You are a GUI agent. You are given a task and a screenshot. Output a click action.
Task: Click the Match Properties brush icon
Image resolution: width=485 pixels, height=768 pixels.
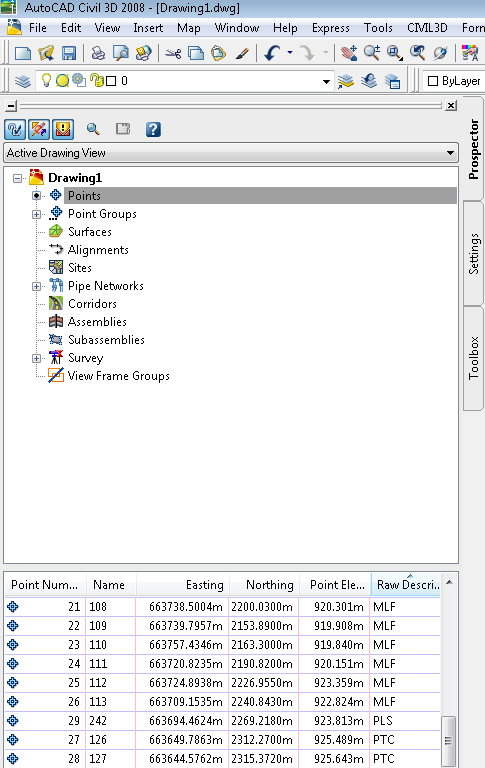click(x=242, y=53)
